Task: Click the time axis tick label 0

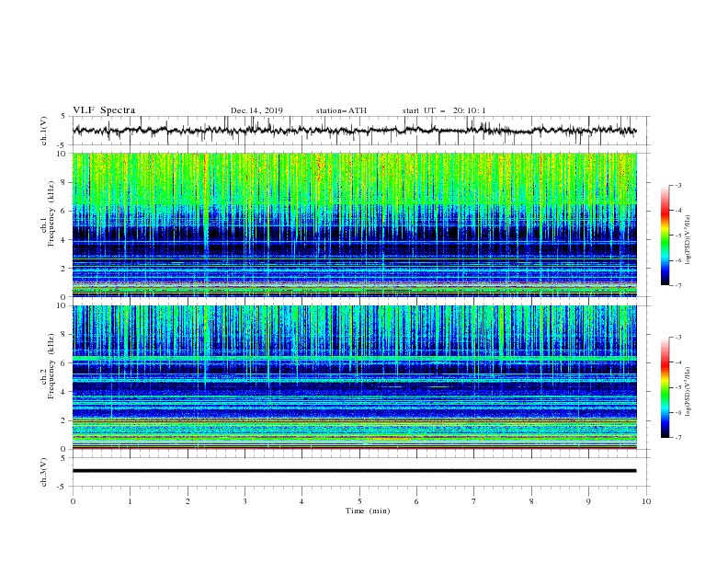Action: click(x=73, y=501)
